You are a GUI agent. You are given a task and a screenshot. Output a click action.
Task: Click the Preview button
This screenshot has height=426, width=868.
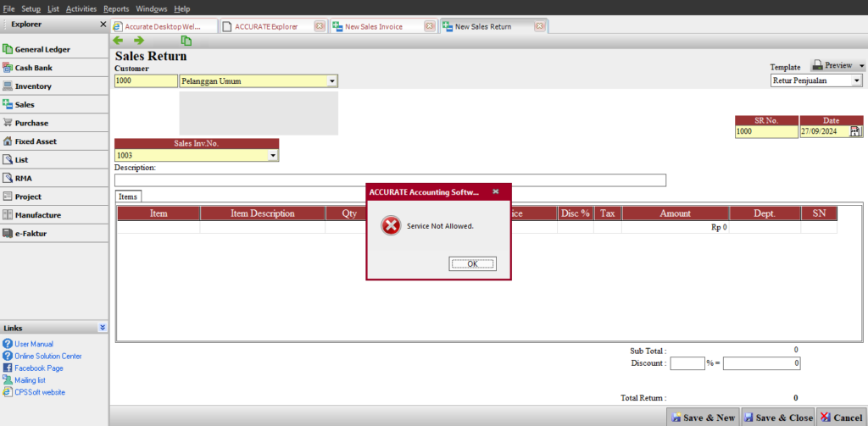tap(832, 65)
